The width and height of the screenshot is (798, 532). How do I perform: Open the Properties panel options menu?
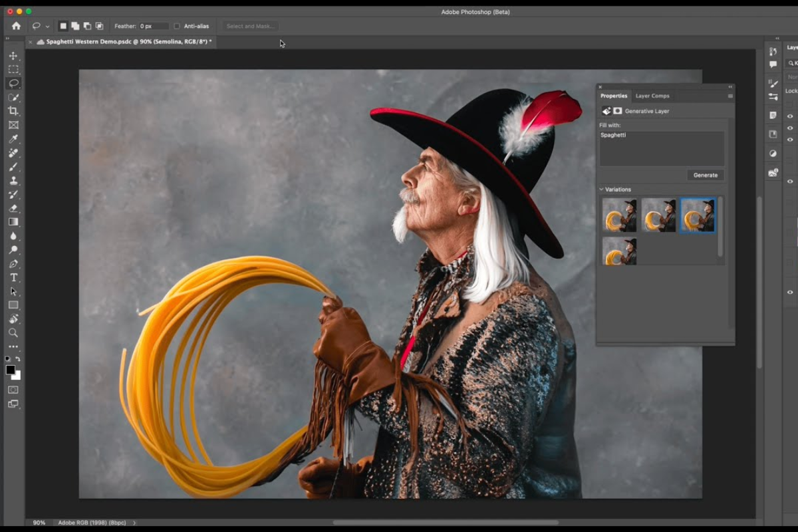pyautogui.click(x=730, y=96)
